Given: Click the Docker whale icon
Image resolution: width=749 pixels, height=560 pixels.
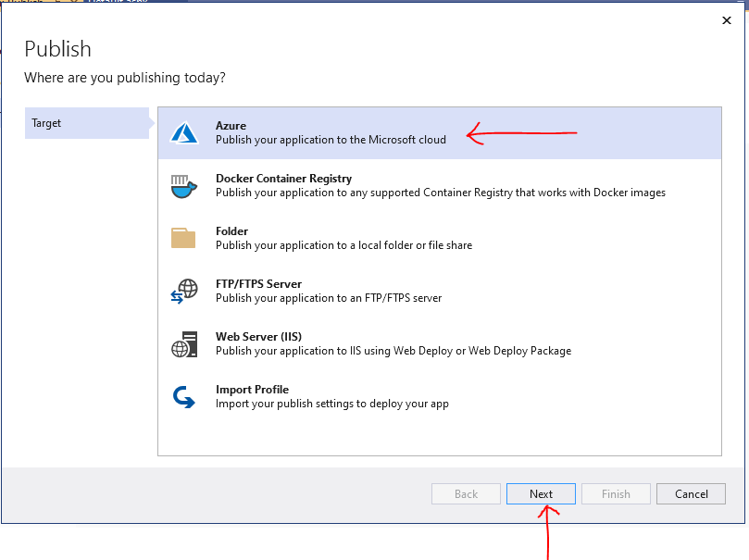Looking at the screenshot, I should (184, 186).
